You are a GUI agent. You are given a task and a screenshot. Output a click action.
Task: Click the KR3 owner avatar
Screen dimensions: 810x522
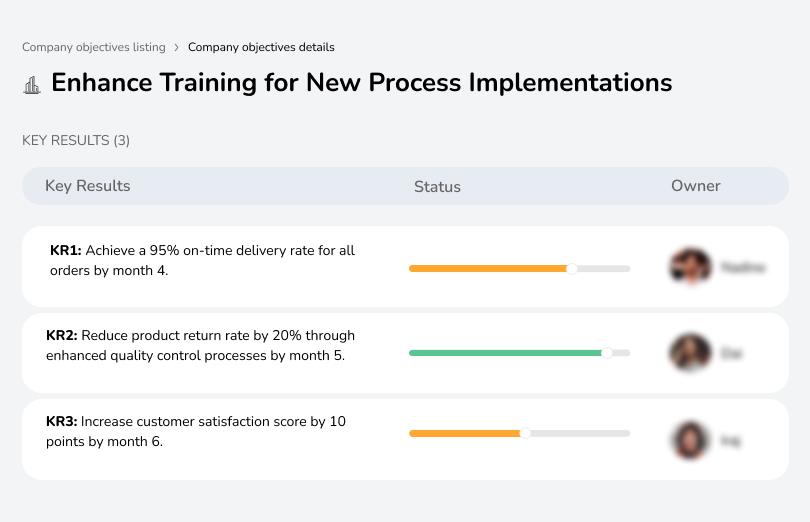click(x=691, y=440)
